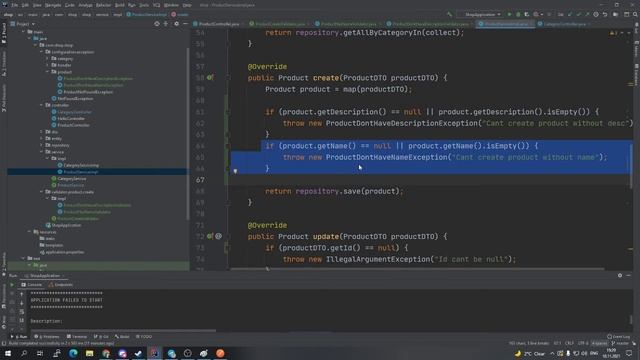Click the gutter override icon at line 72
This screenshot has width=640, height=360.
click(x=210, y=236)
